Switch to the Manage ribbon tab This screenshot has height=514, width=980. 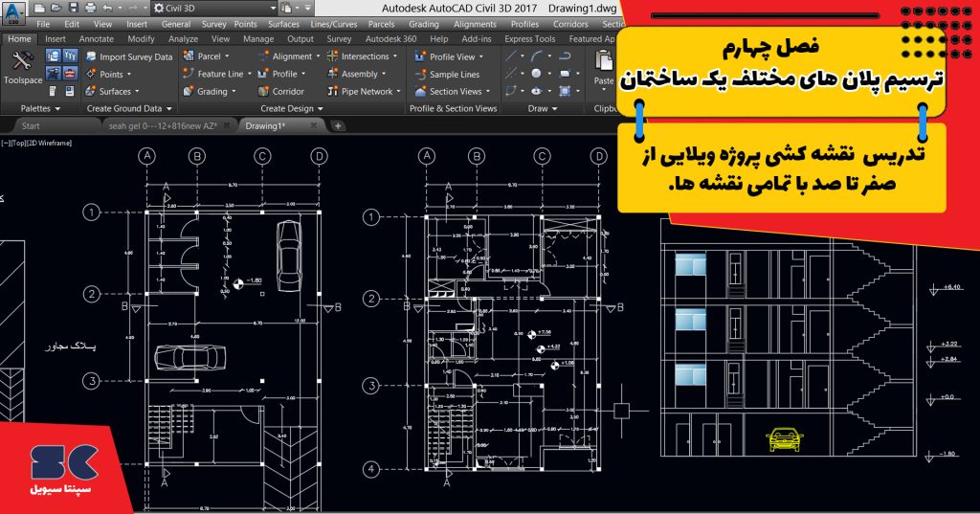tap(258, 39)
